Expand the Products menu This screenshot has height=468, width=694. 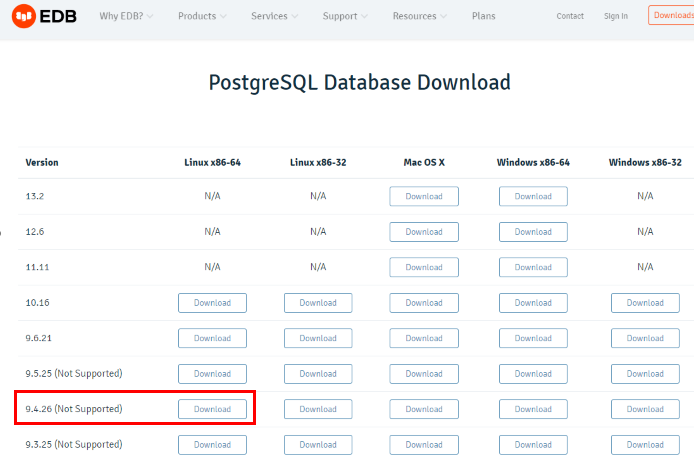pos(202,16)
